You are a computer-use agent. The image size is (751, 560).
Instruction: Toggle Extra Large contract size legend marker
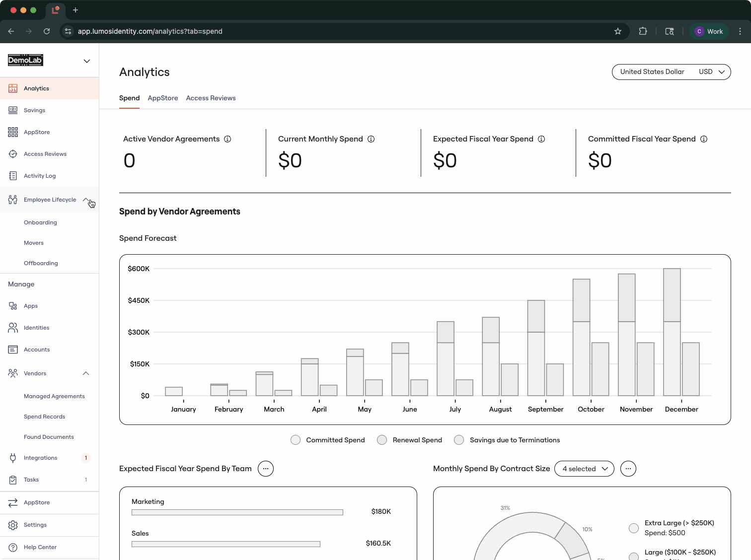point(634,528)
